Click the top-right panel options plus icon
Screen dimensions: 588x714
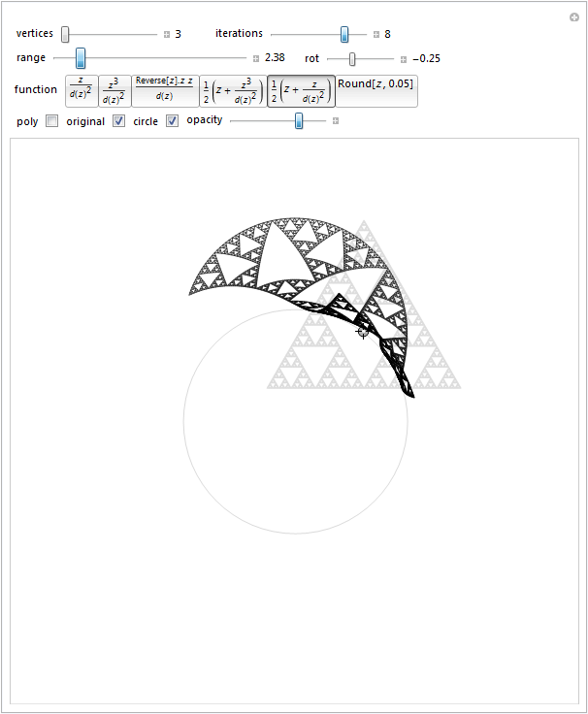coord(574,16)
